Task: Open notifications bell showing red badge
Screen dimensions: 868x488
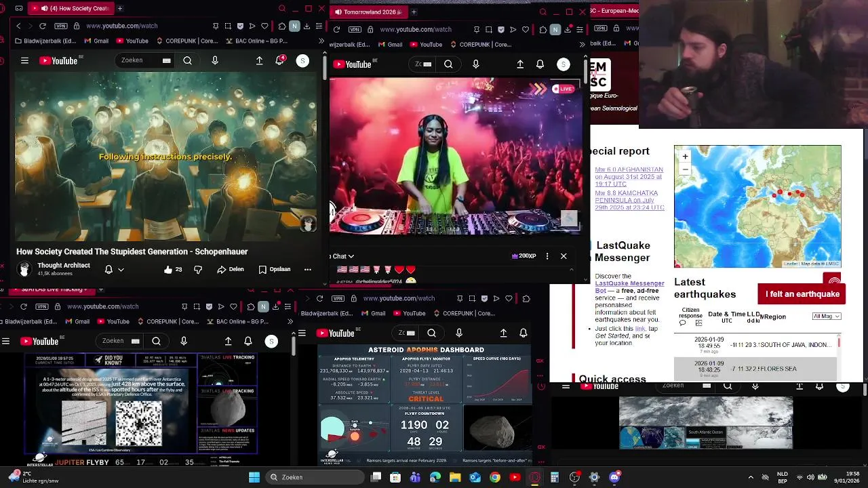Action: tap(279, 60)
